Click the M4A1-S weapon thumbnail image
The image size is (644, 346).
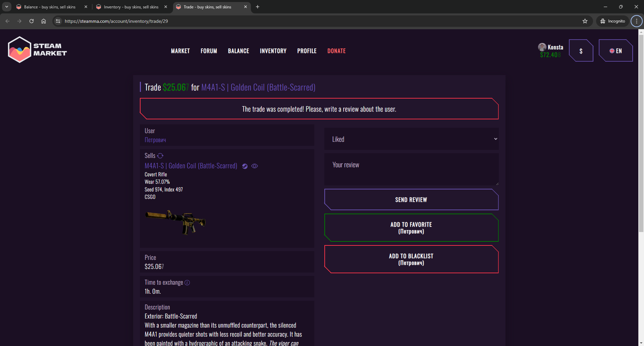click(175, 222)
